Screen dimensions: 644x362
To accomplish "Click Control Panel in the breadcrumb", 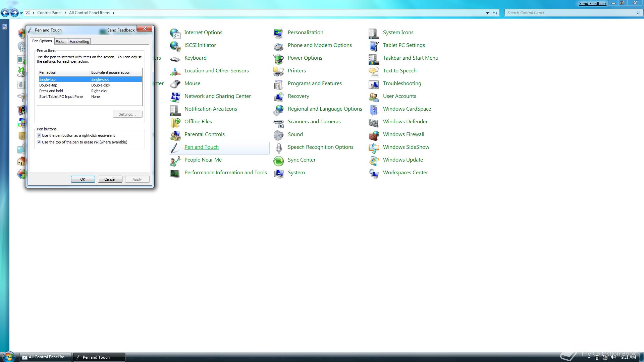I will click(x=49, y=13).
